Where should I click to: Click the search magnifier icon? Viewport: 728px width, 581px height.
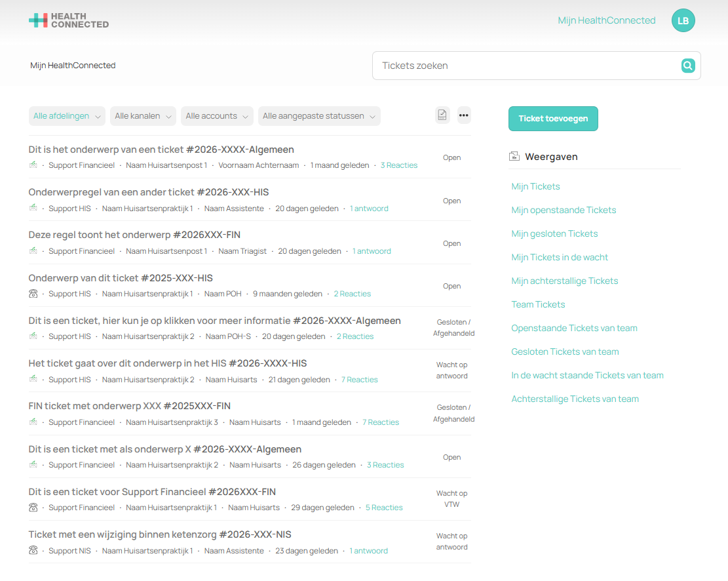[x=687, y=66]
